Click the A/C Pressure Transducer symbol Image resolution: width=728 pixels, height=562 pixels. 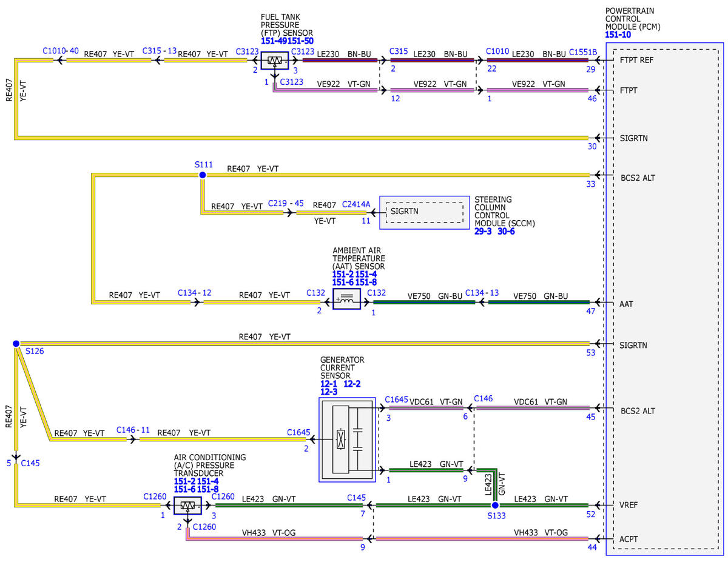187,505
